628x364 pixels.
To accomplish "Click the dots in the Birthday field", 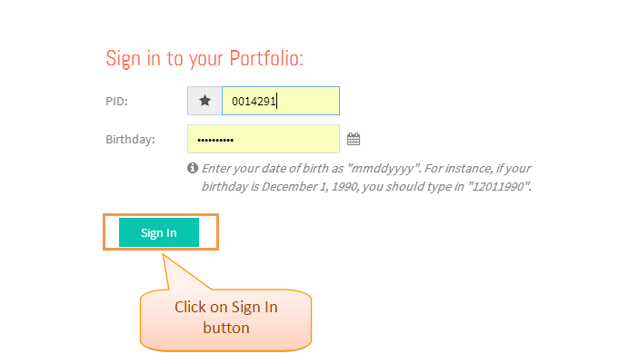I will [215, 140].
